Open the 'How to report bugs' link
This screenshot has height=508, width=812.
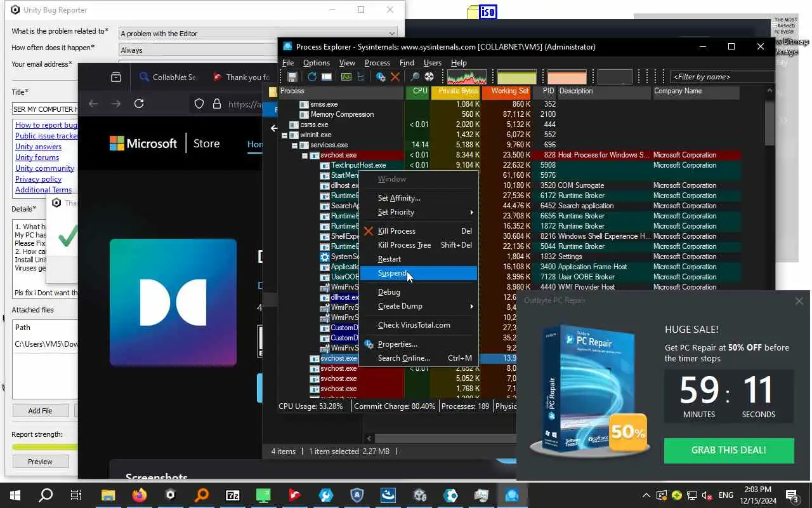coord(46,125)
